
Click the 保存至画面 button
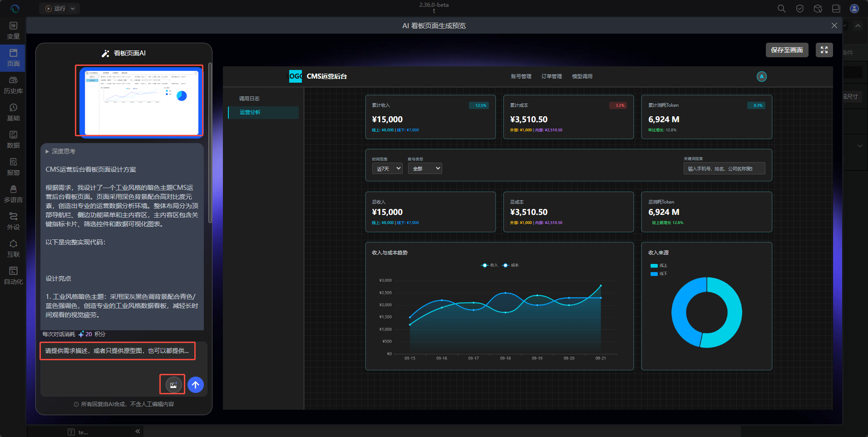click(787, 50)
